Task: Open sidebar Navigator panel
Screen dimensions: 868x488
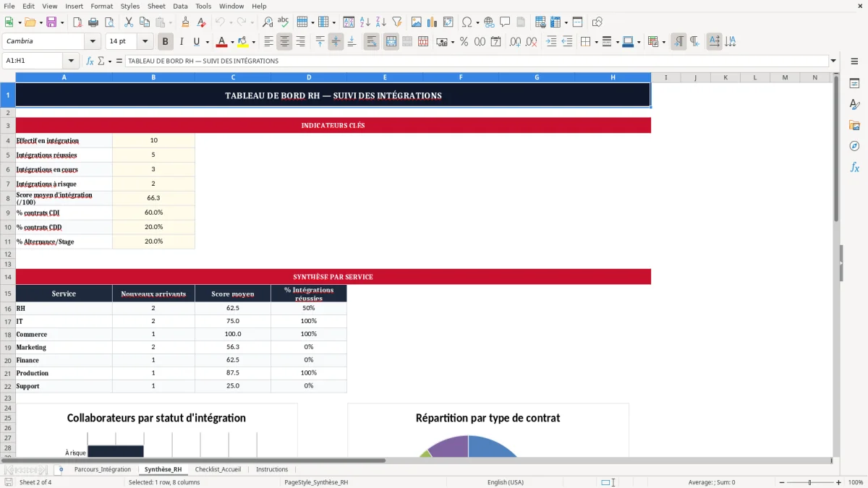Action: [854, 147]
